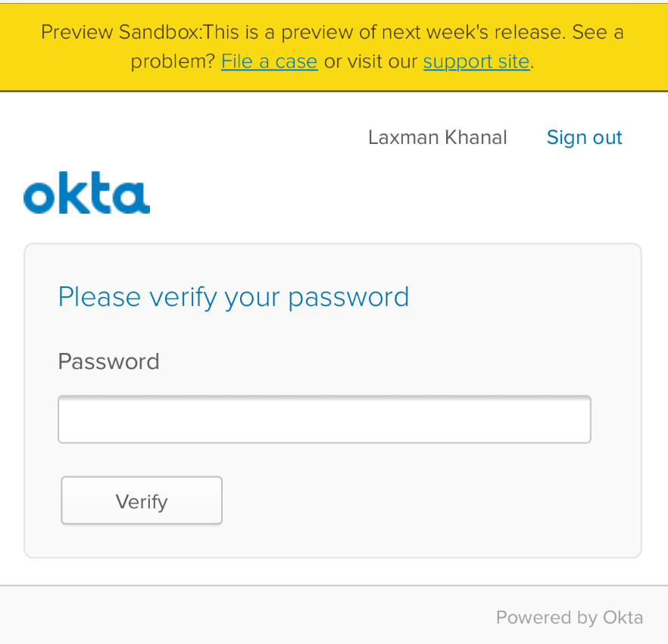Viewport: 668px width, 644px height.
Task: Report a problem via File a case
Action: pyautogui.click(x=270, y=61)
